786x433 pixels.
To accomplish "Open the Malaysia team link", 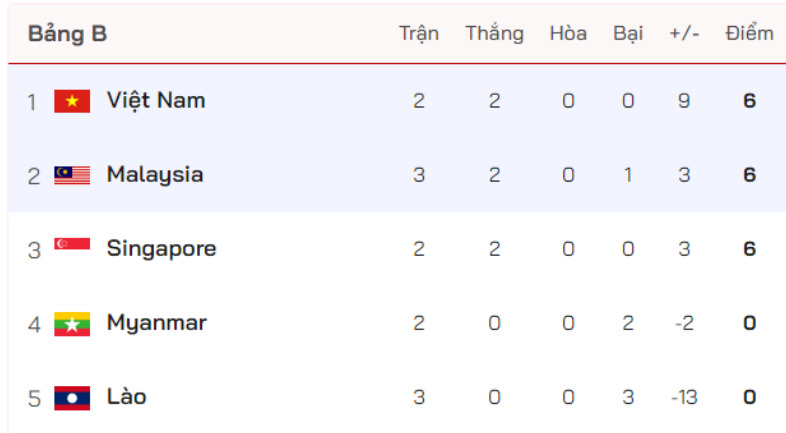I will pos(155,175).
